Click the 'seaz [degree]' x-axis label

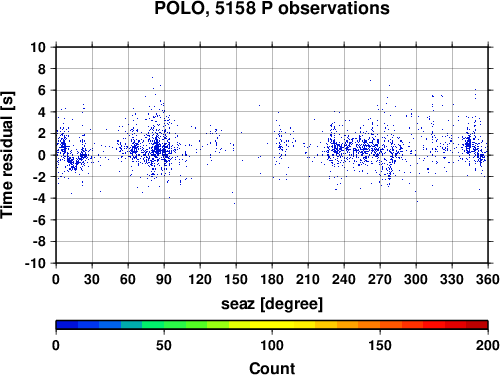[272, 303]
